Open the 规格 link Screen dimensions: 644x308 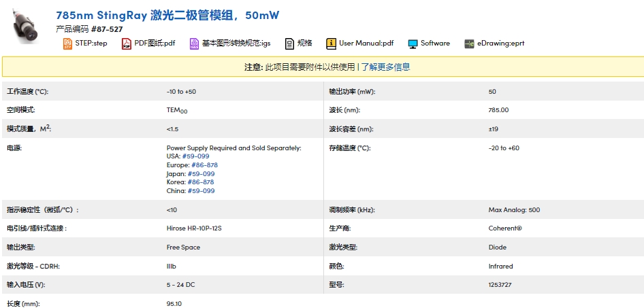(x=305, y=43)
